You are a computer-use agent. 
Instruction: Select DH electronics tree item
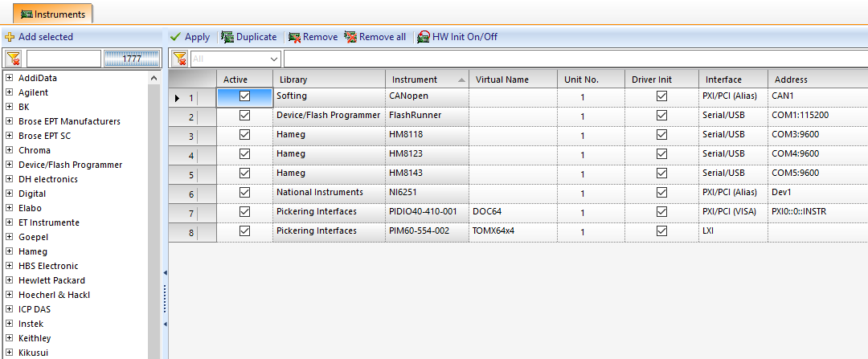48,179
